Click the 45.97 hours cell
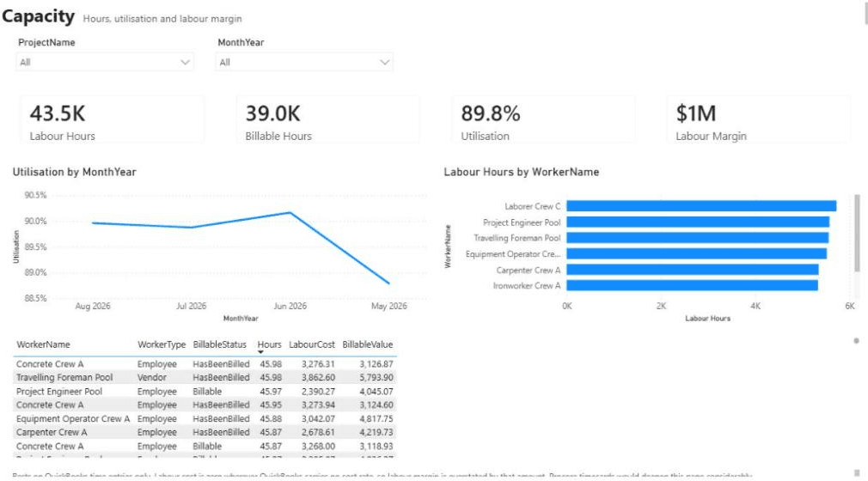868x481 pixels. click(271, 392)
